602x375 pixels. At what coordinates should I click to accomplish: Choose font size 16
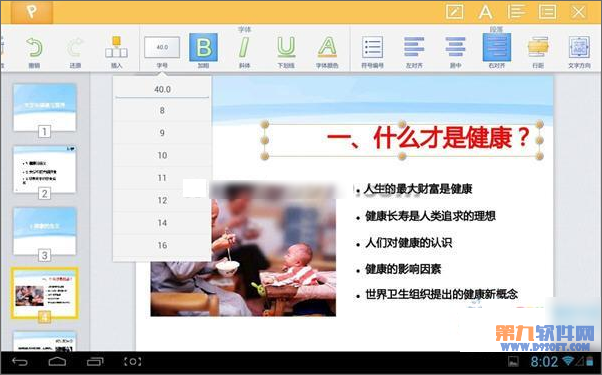(x=162, y=245)
